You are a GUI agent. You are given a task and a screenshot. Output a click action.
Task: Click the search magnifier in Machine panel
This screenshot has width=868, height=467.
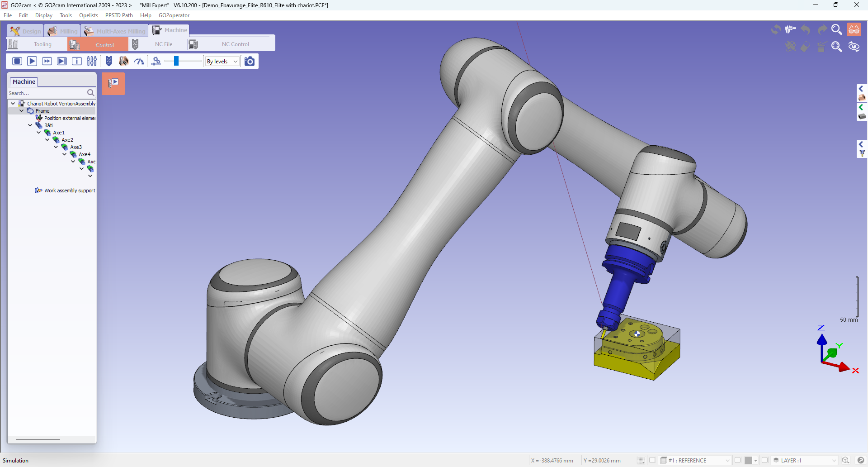90,93
